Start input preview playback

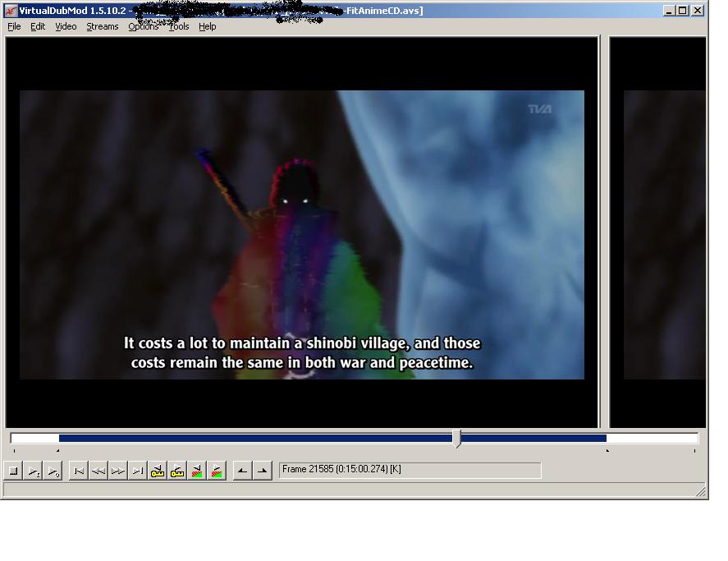[x=33, y=471]
